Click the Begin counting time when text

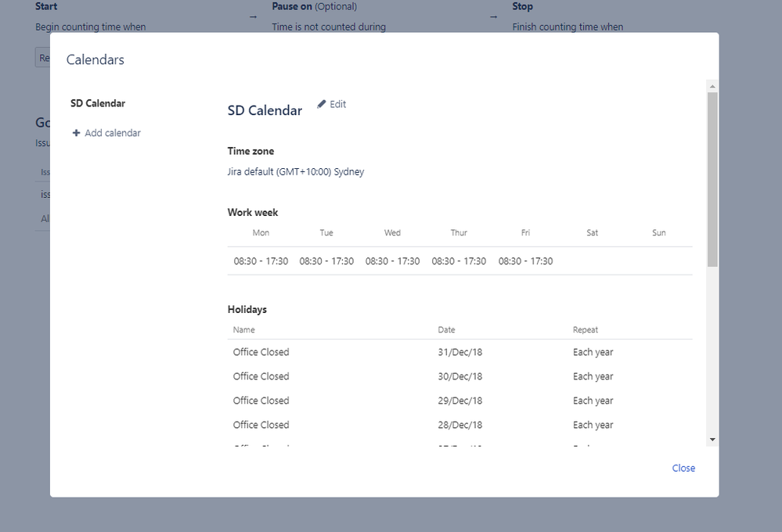coord(90,27)
